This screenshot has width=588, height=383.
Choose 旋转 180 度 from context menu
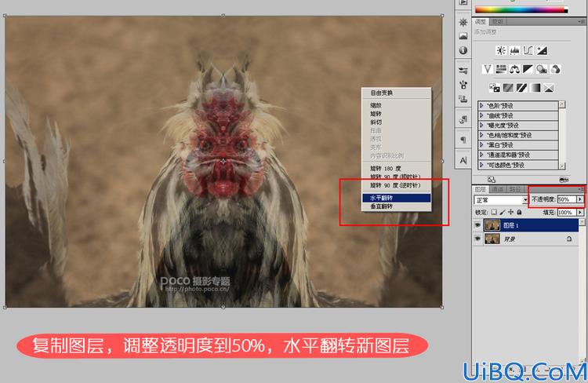[397, 169]
